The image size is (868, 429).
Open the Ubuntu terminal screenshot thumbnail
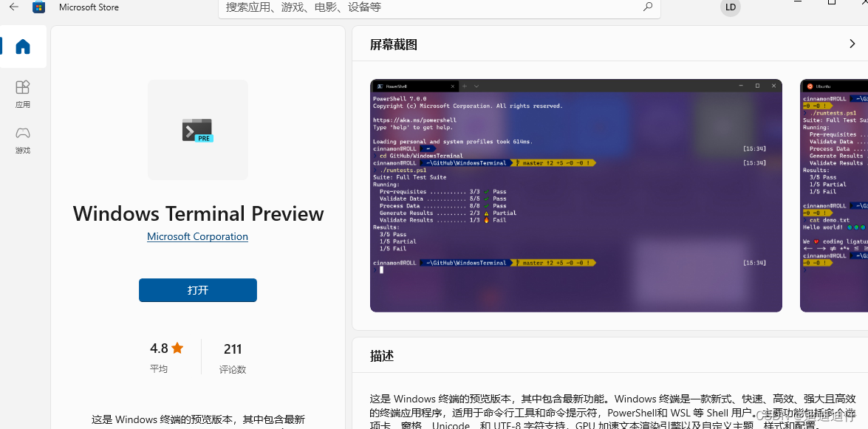(x=834, y=196)
